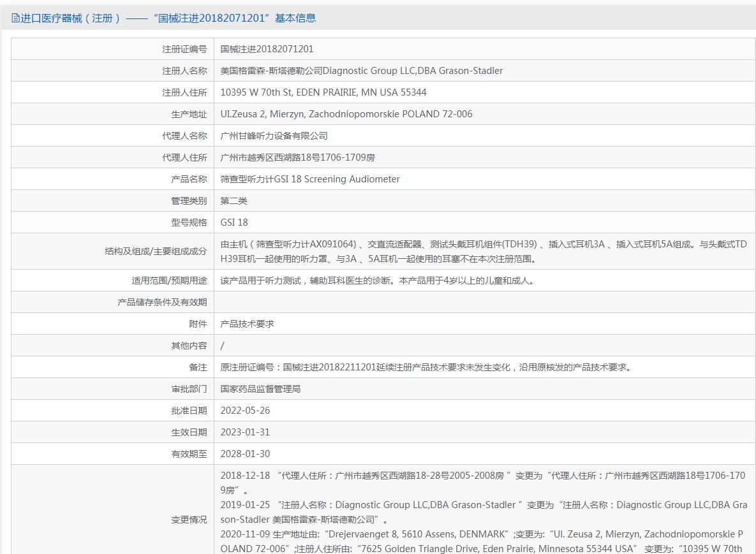Click expiry date 2028-01-30
Viewport: 756px width, 554px height.
click(245, 455)
